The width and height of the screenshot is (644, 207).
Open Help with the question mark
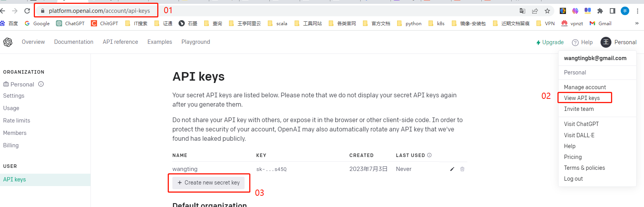pos(582,42)
